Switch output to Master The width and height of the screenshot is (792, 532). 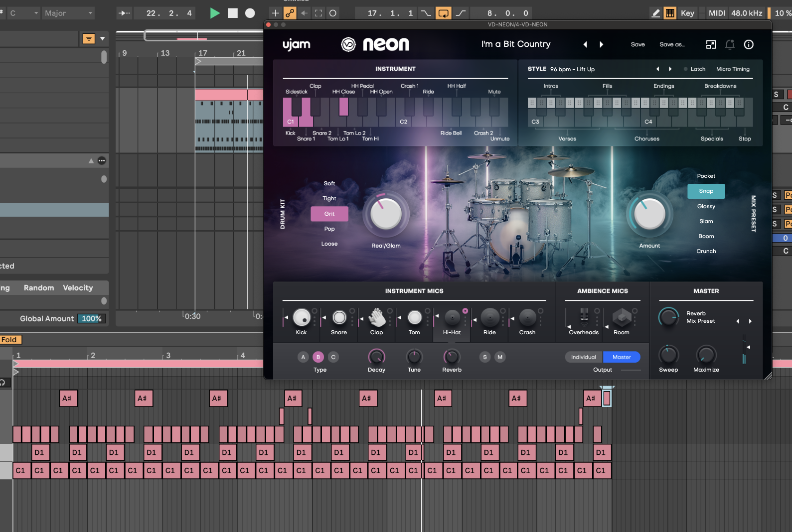(x=622, y=357)
